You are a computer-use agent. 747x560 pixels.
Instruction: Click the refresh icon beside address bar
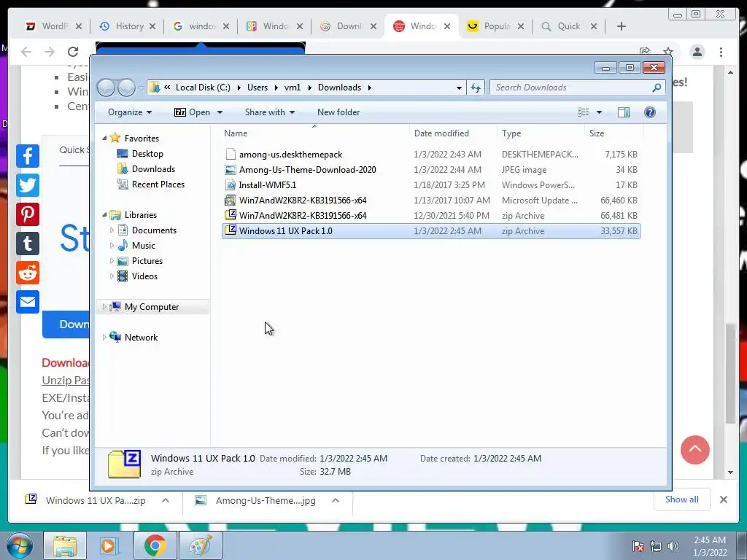476,87
